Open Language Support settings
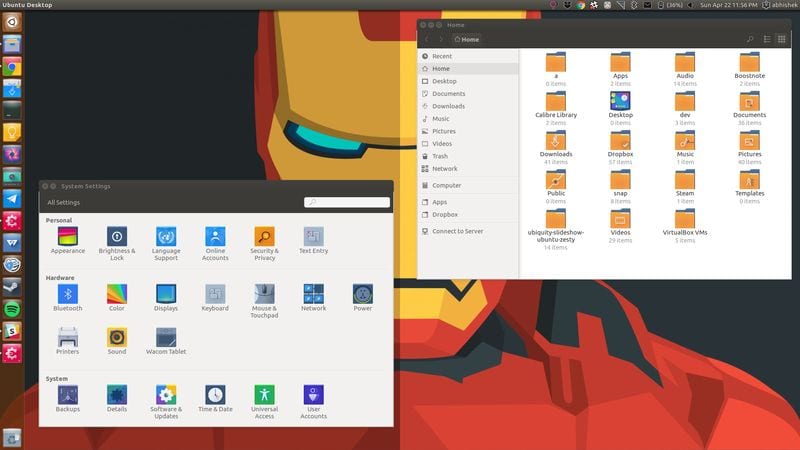 point(166,243)
